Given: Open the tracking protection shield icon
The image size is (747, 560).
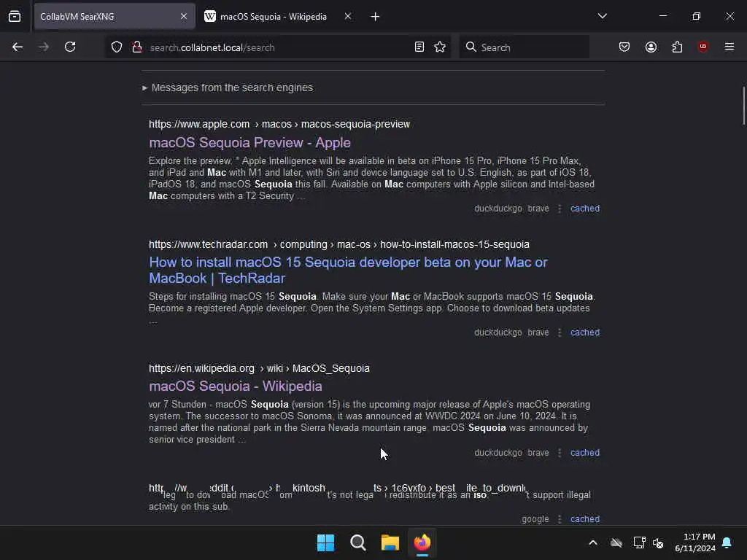Looking at the screenshot, I should tap(117, 47).
